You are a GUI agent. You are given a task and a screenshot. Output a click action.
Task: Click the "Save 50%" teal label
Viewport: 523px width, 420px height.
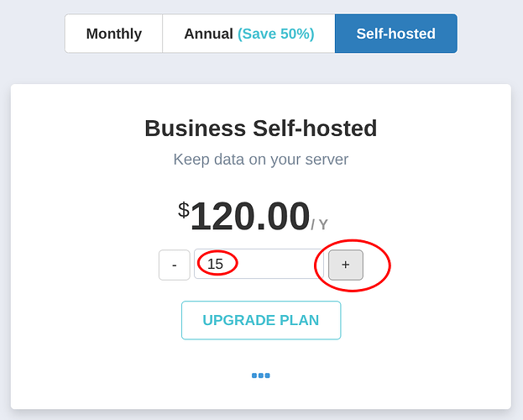[275, 34]
